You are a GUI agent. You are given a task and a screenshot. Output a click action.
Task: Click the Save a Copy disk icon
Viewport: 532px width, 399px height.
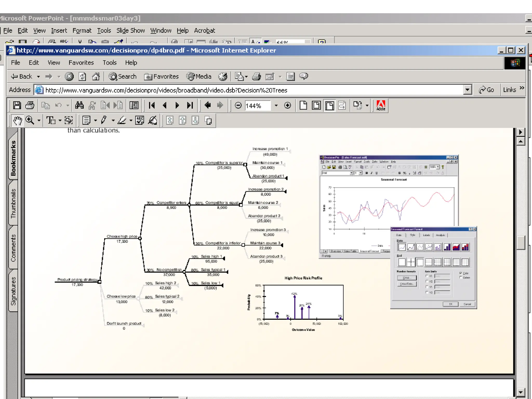[x=17, y=105]
